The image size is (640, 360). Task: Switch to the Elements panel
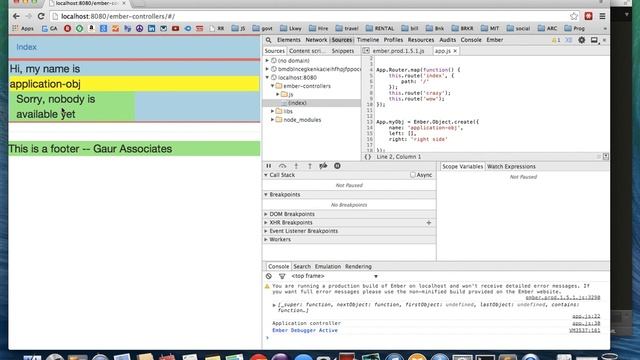(x=289, y=40)
